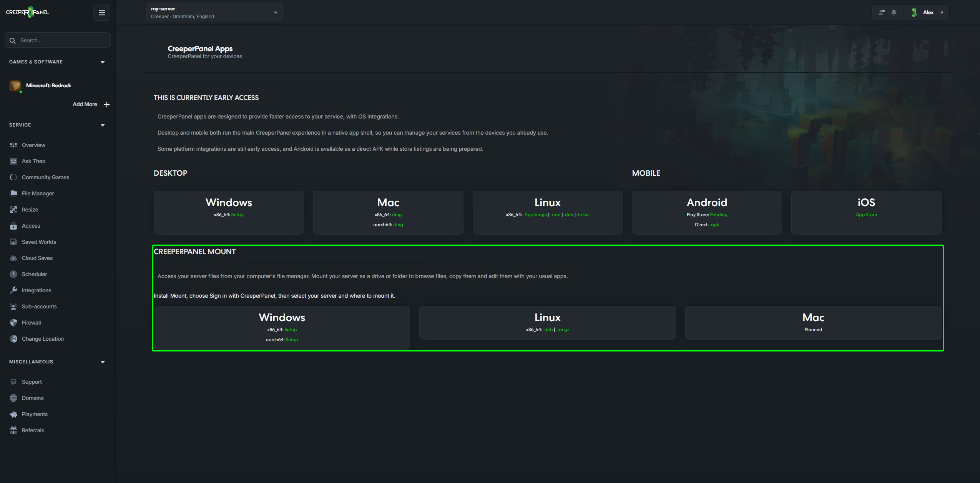980x483 pixels.
Task: Go to Cloud Saves page
Action: point(37,258)
